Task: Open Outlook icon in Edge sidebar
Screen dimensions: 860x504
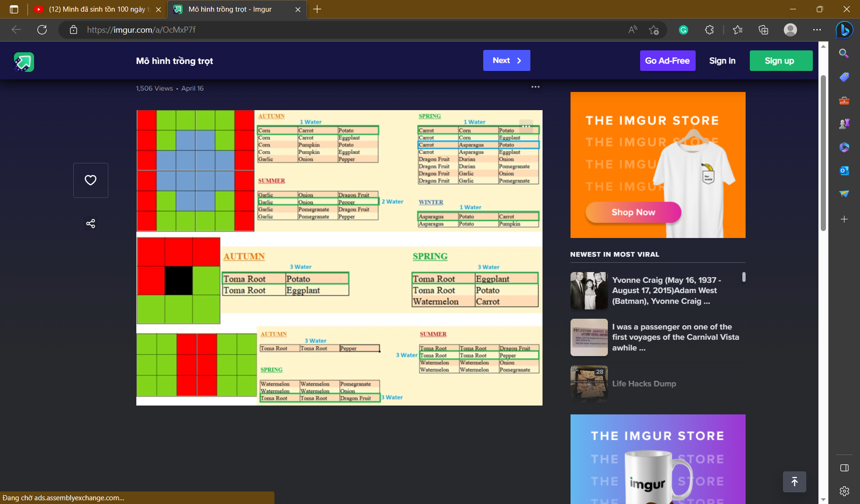Action: pyautogui.click(x=844, y=171)
